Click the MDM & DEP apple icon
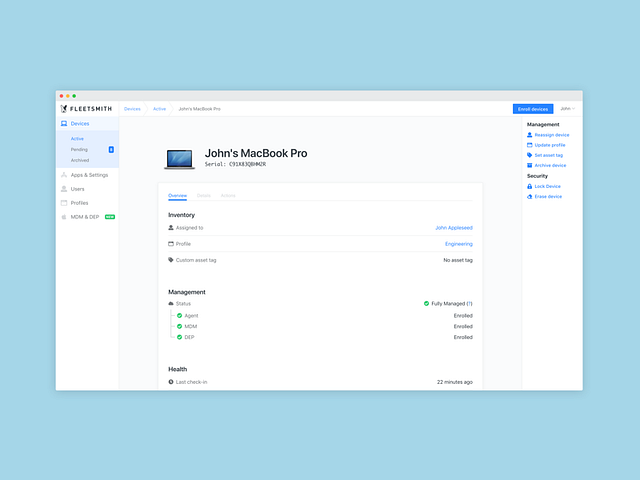Viewport: 640px width, 480px height. (64, 217)
